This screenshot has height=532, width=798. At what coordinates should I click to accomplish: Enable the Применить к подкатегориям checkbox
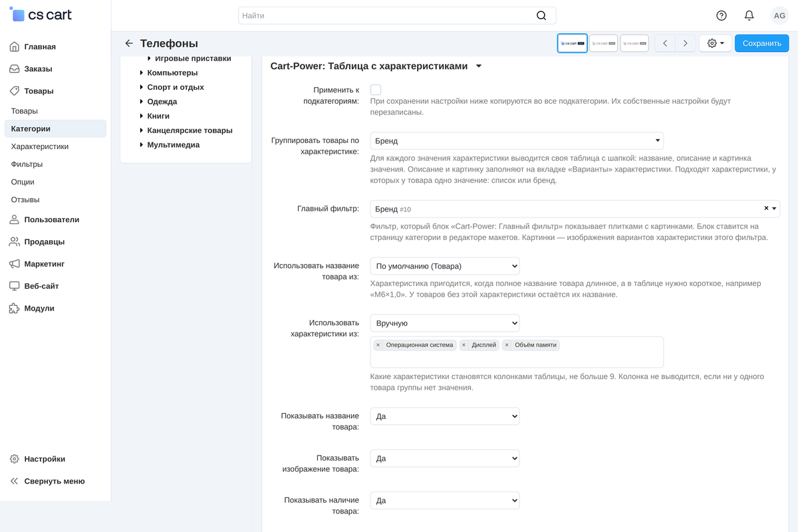(376, 90)
